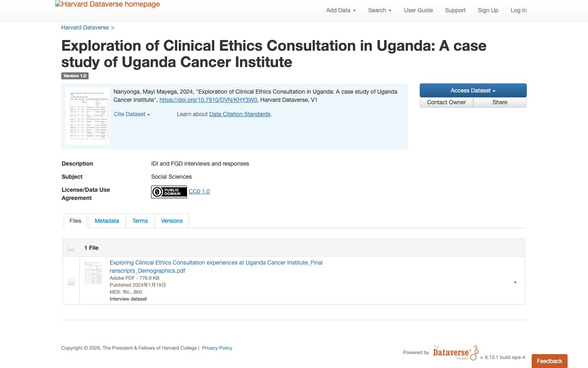Viewport: 588px width, 368px height.
Task: Click the orange Feedback button
Action: click(550, 361)
